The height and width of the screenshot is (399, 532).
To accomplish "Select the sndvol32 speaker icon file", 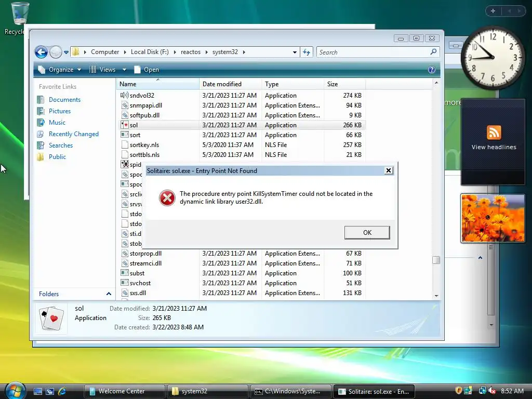I will 125,96.
